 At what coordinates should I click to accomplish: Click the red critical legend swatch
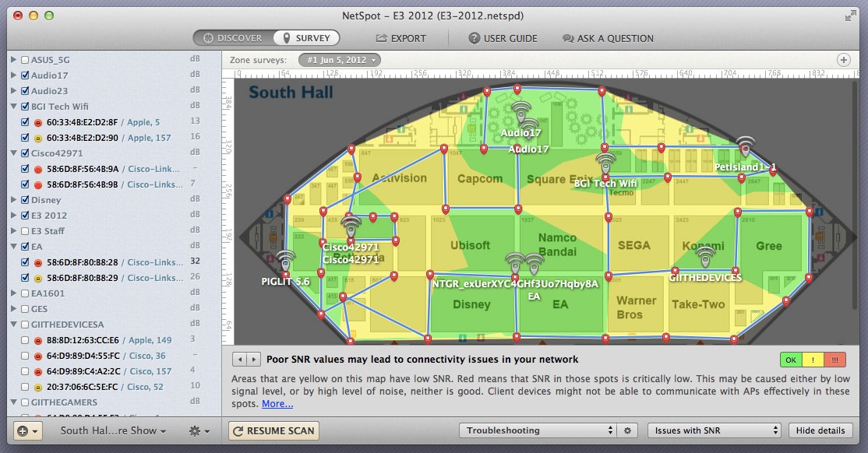coord(834,360)
